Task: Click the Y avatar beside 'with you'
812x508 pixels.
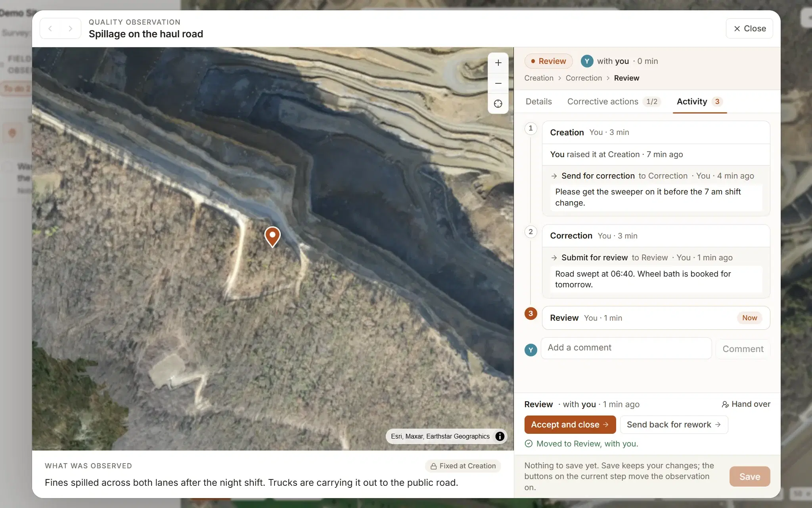Action: (x=587, y=61)
